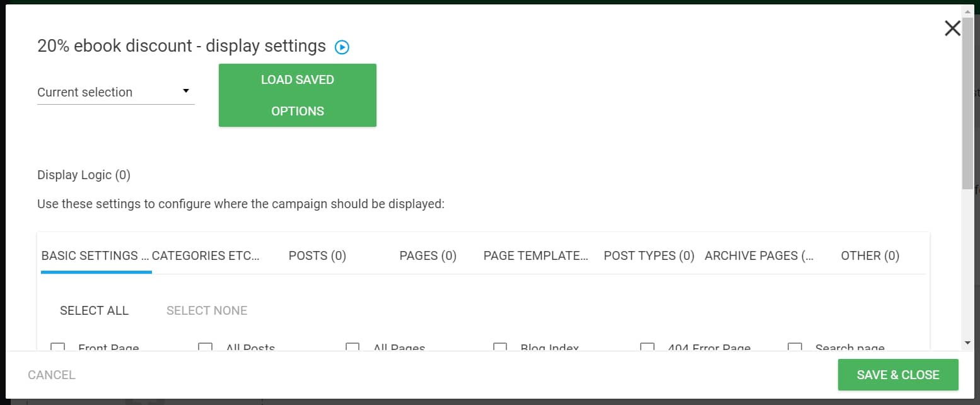Go to the Page Templates tab
The width and height of the screenshot is (980, 405).
pyautogui.click(x=535, y=255)
